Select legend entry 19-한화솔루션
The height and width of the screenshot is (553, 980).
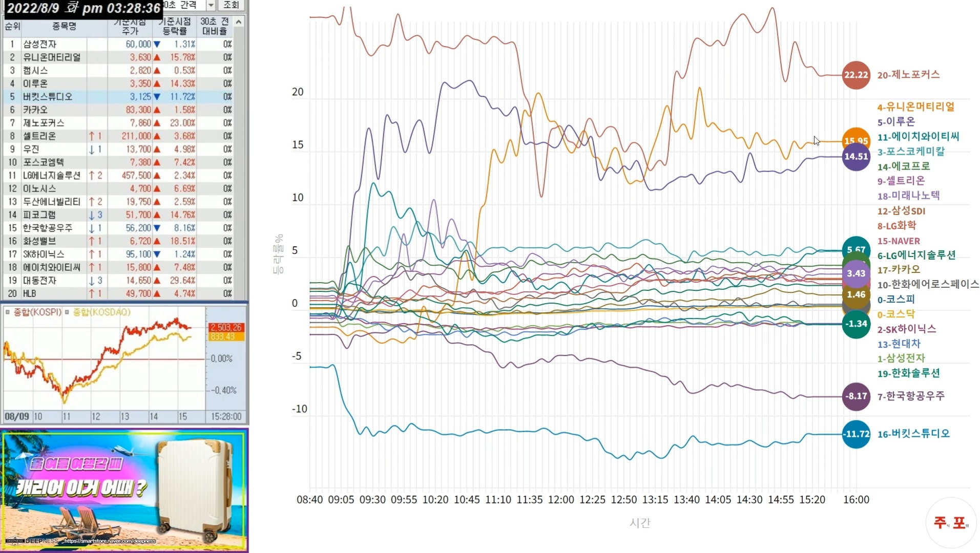pyautogui.click(x=908, y=374)
